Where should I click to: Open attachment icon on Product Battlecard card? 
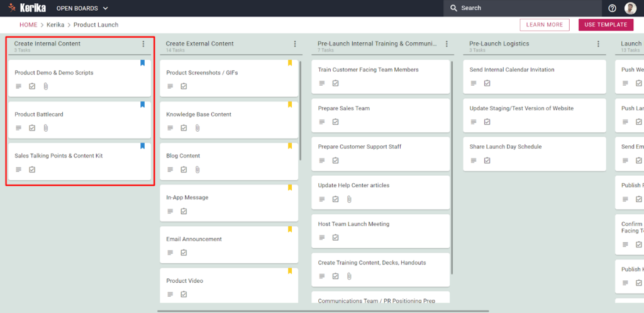click(x=46, y=128)
